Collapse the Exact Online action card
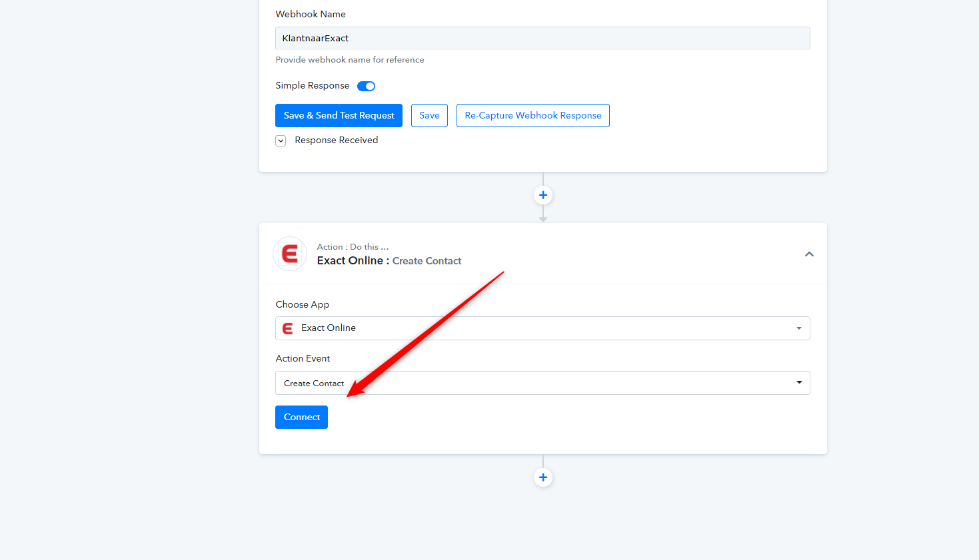979x560 pixels. tap(809, 254)
